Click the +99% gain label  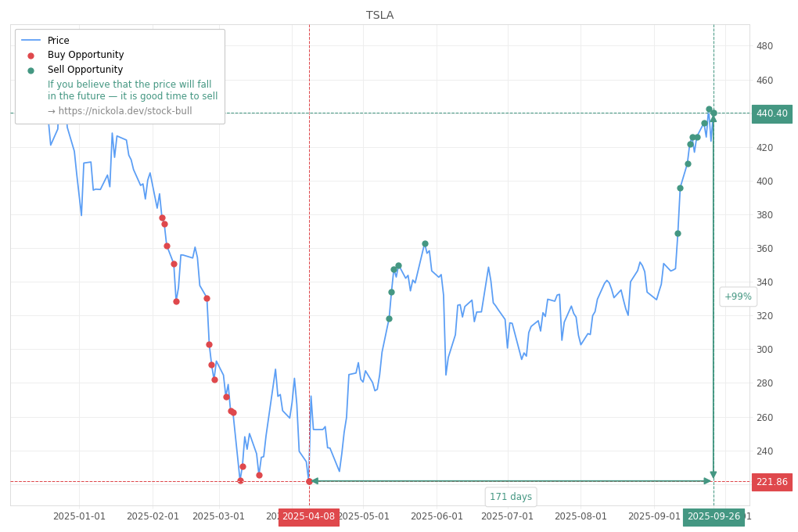pos(738,297)
